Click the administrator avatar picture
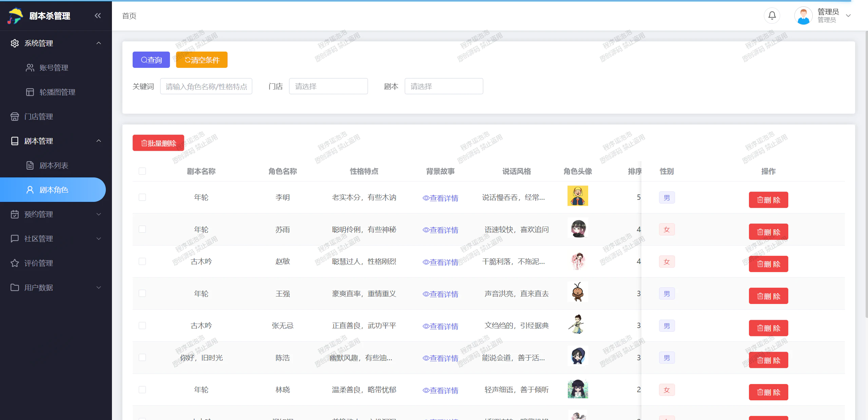Screen dimensions: 868x420 (803, 16)
